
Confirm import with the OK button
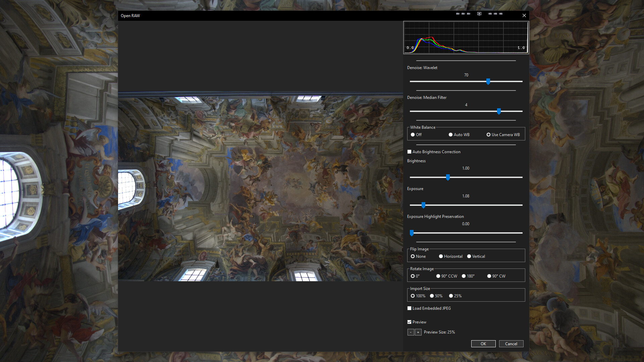pyautogui.click(x=483, y=344)
